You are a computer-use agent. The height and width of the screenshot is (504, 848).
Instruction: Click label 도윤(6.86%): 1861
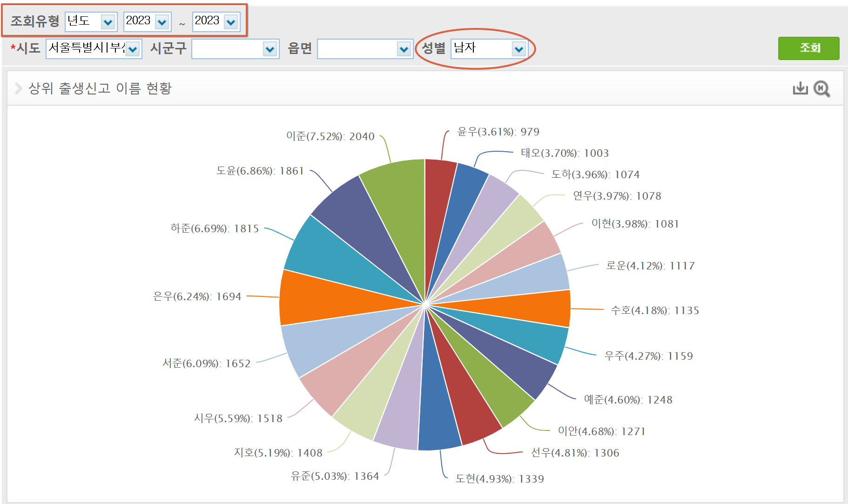point(260,171)
